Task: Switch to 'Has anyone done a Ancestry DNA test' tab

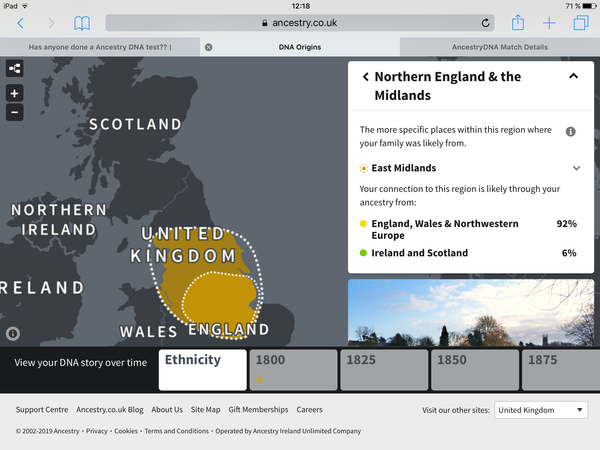Action: (x=100, y=47)
